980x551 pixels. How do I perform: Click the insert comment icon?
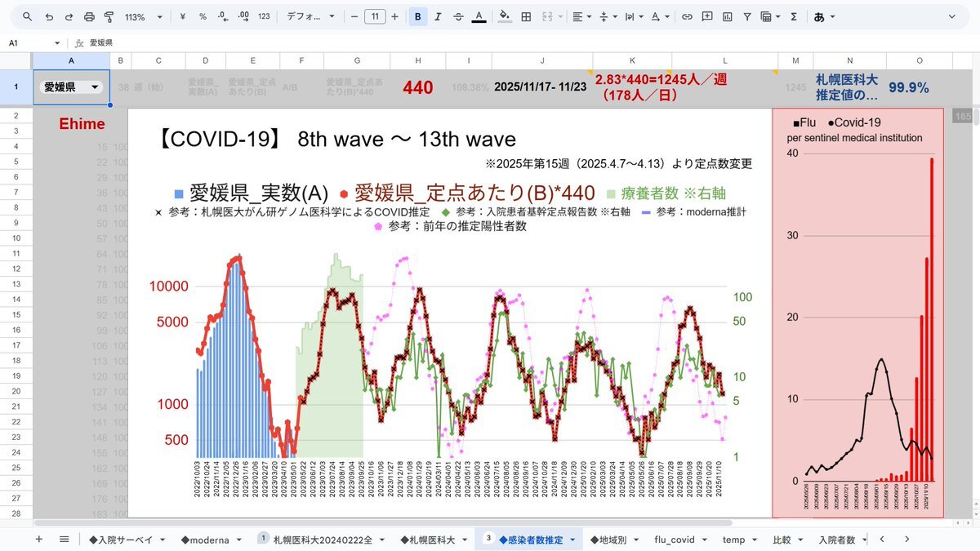(706, 16)
